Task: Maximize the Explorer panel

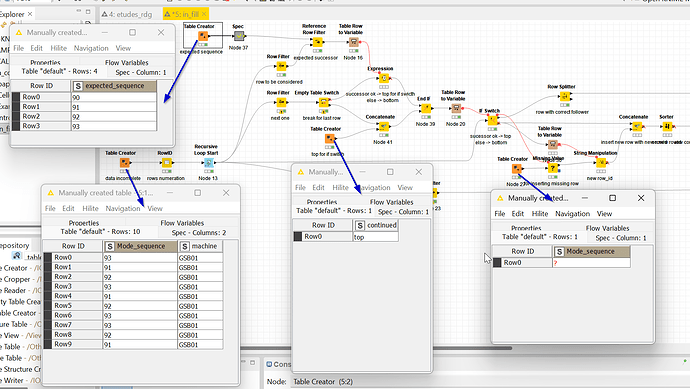Action: (x=88, y=11)
